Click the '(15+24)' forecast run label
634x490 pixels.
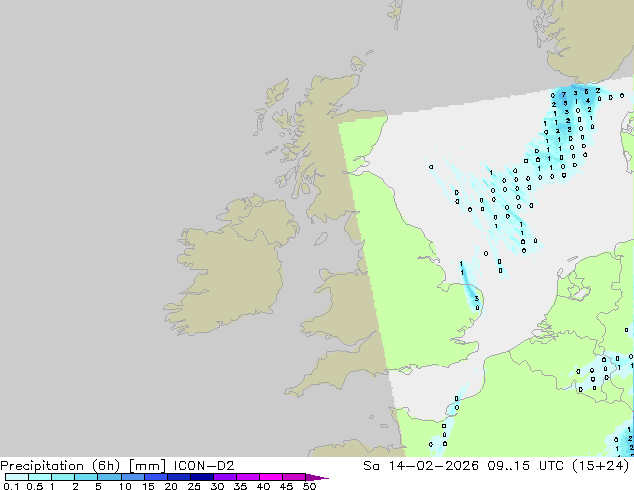(601, 466)
